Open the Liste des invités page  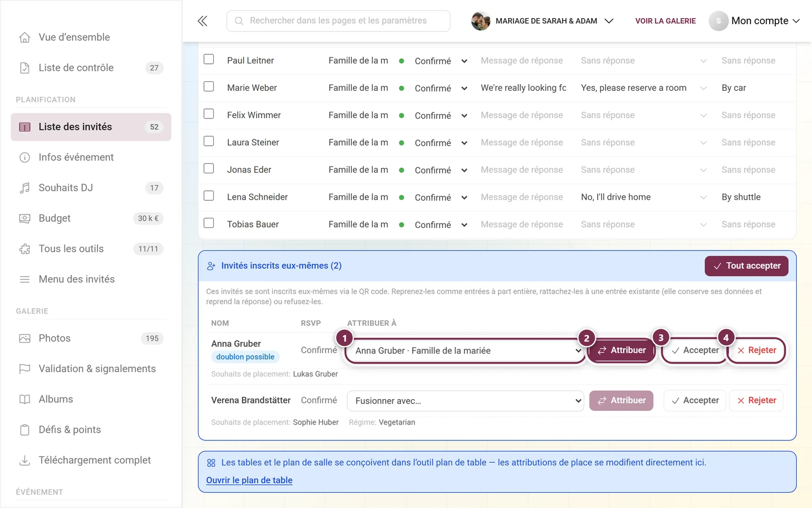[x=91, y=127]
